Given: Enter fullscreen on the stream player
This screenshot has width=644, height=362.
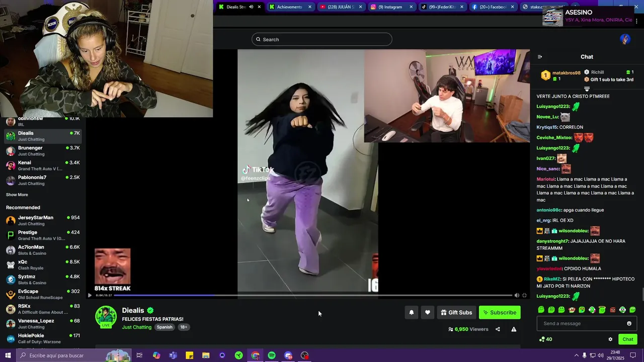Looking at the screenshot, I should [524, 295].
